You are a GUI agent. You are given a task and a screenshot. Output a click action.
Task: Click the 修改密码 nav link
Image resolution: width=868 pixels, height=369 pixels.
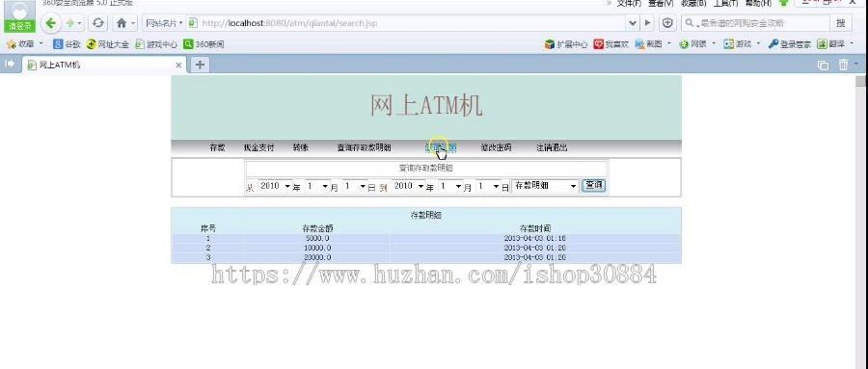[496, 147]
